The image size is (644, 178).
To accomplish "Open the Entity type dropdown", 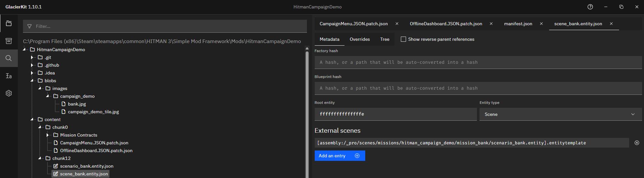I will (x=560, y=114).
